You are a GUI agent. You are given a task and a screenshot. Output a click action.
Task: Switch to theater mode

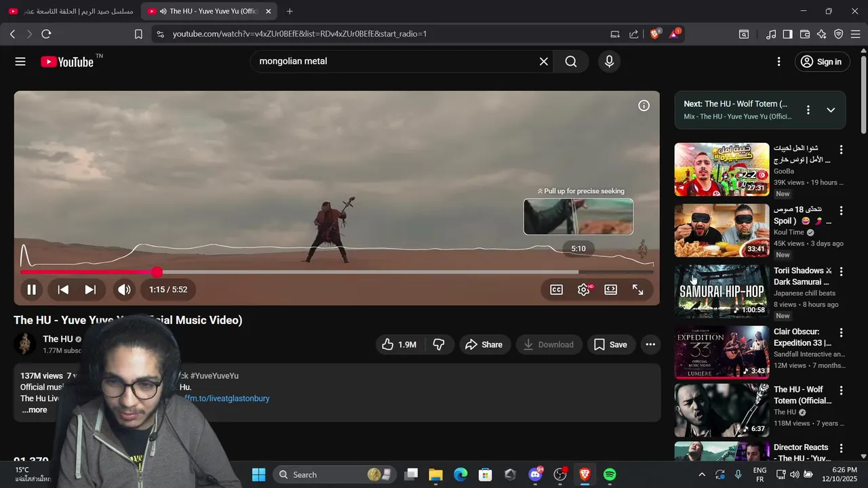[610, 289]
